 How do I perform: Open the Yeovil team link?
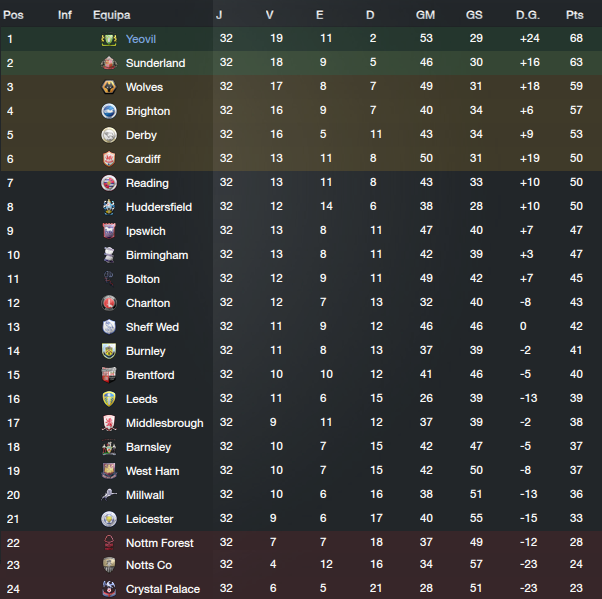click(x=141, y=39)
